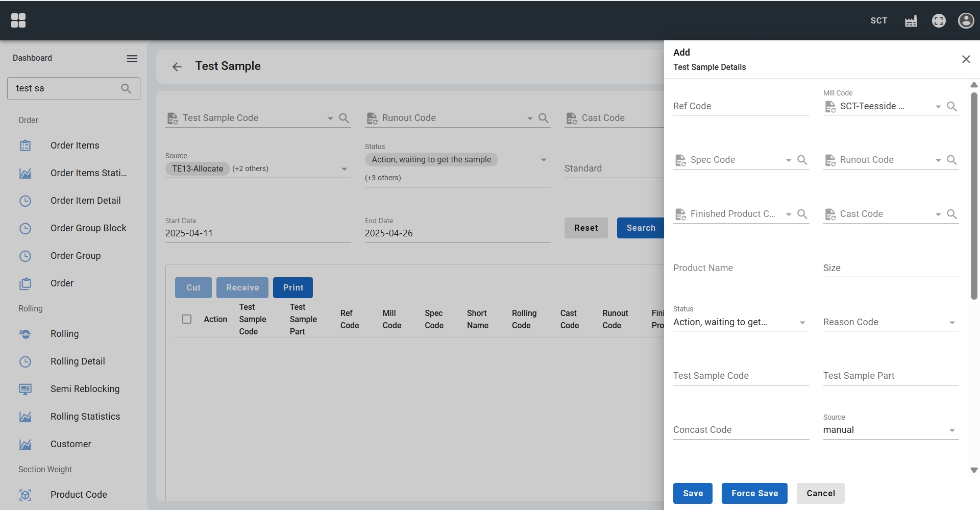Image resolution: width=980 pixels, height=510 pixels.
Task: Expand the Cast Code dropdown in Add panel
Action: pyautogui.click(x=938, y=214)
